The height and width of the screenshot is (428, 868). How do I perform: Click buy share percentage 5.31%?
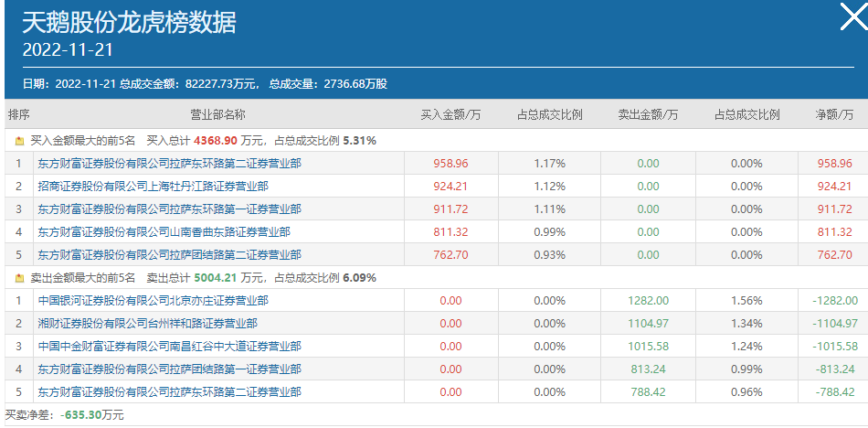359,141
